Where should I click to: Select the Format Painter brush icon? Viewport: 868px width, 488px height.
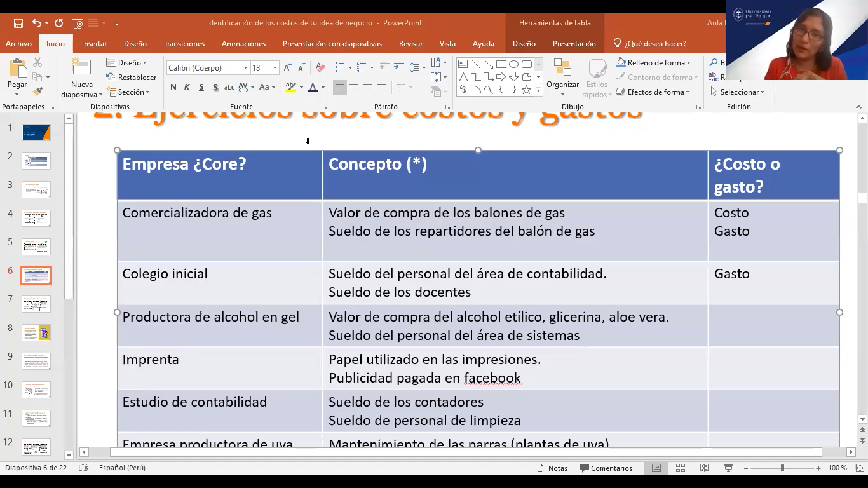tap(37, 92)
